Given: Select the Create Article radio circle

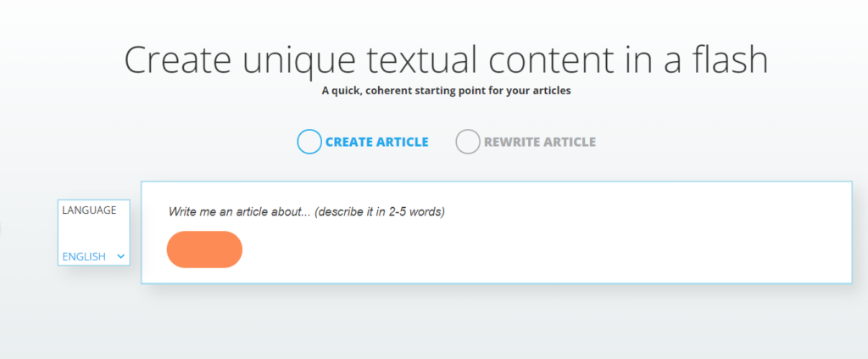Looking at the screenshot, I should coord(309,142).
